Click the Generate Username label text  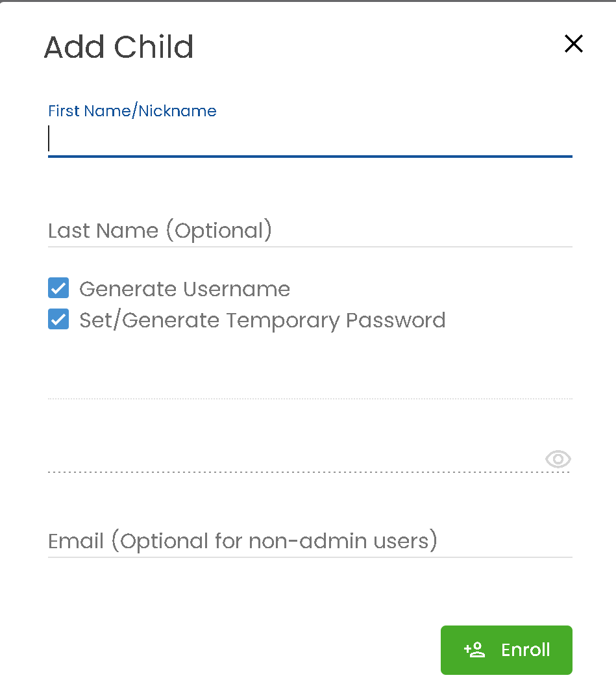click(184, 289)
